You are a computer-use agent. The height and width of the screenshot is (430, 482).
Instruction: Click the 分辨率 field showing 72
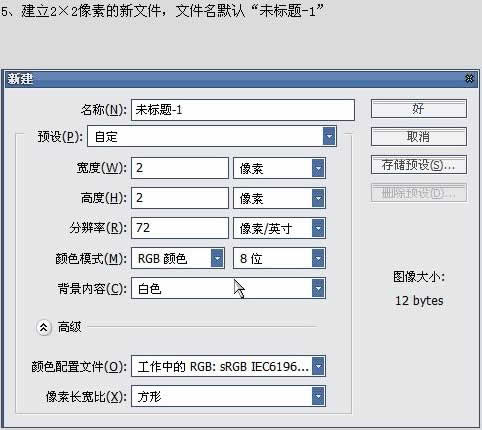180,228
